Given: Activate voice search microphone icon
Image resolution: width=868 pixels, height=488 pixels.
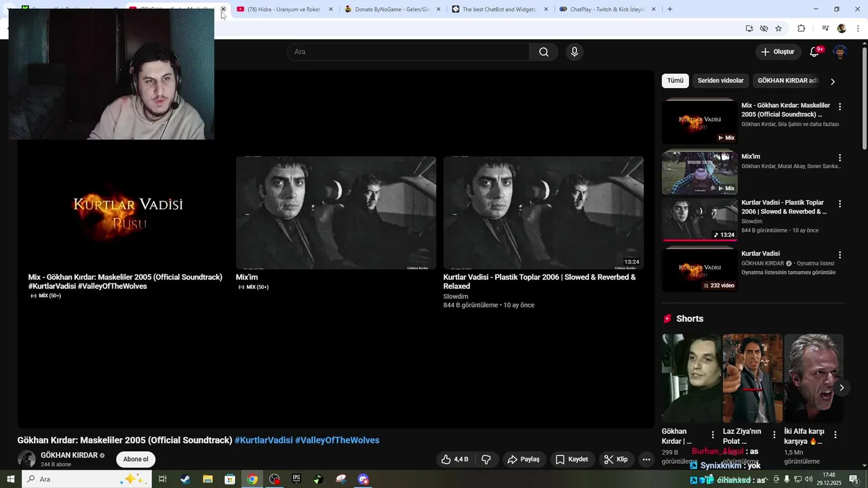Looking at the screenshot, I should (574, 52).
